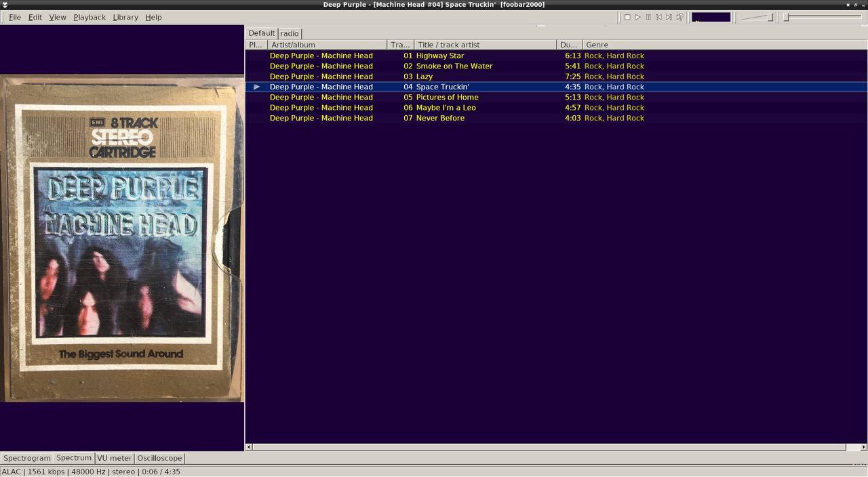Open the window menu icon in title bar
Viewport: 868px width, 477px height.
(x=5, y=5)
